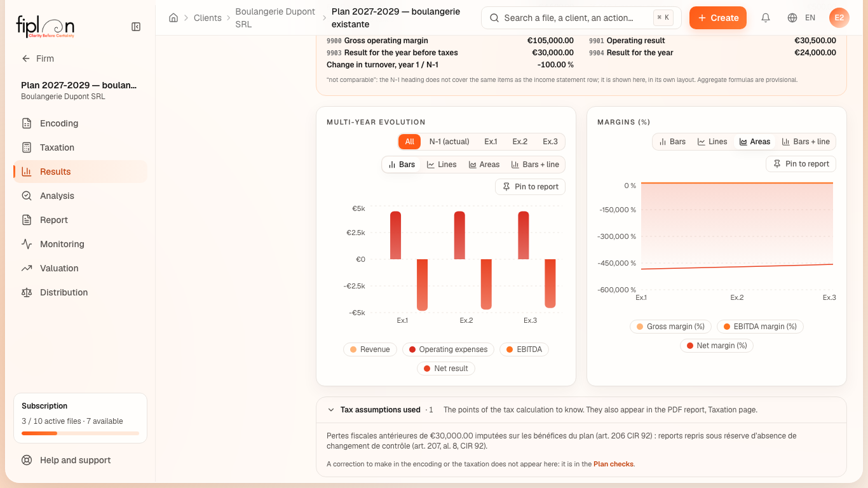
Task: Filter chart to Ex.2
Action: tap(520, 142)
